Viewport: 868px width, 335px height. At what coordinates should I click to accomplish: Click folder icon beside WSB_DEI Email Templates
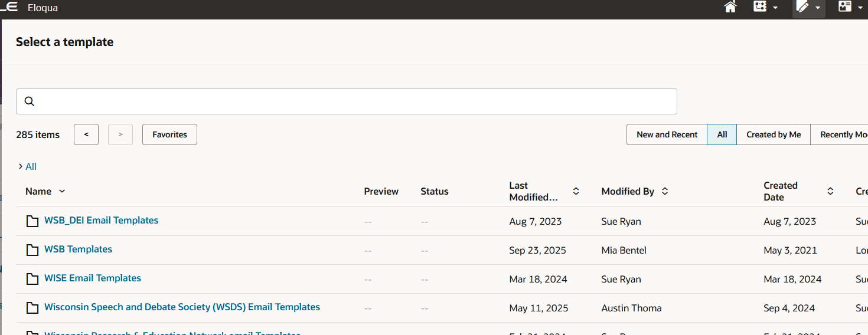[32, 221]
